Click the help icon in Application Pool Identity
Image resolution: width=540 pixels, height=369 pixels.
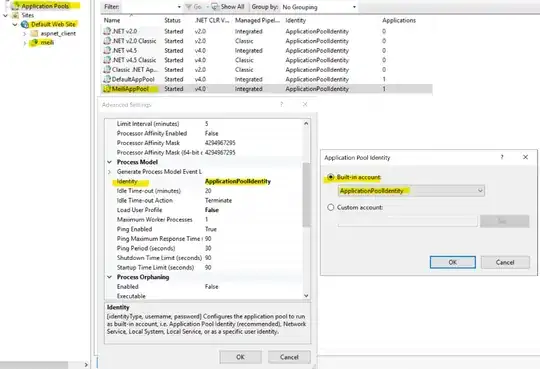(502, 157)
